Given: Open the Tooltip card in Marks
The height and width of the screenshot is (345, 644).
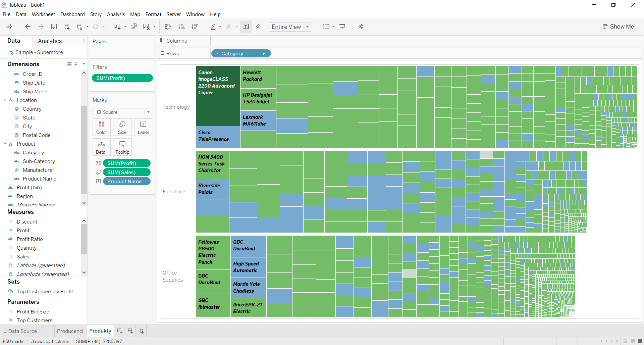Looking at the screenshot, I should point(122,147).
